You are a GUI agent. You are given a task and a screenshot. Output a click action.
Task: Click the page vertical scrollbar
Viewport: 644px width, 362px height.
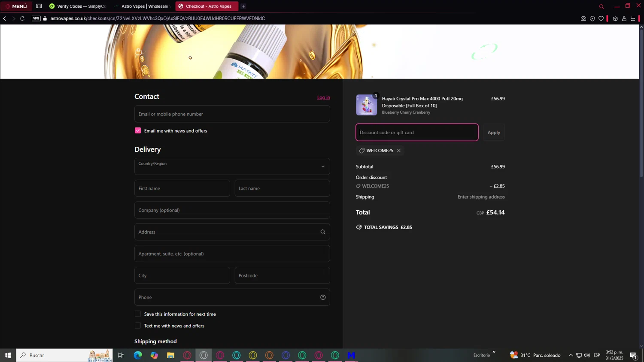(641, 103)
